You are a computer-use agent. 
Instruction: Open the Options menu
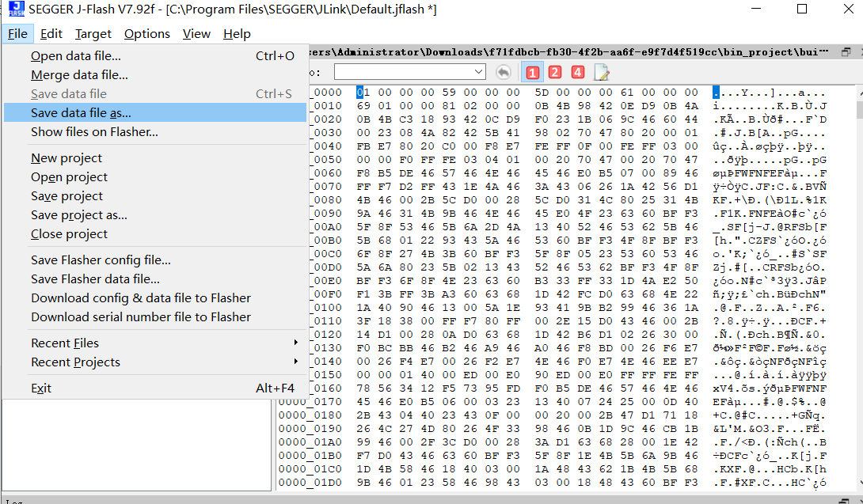coord(147,33)
